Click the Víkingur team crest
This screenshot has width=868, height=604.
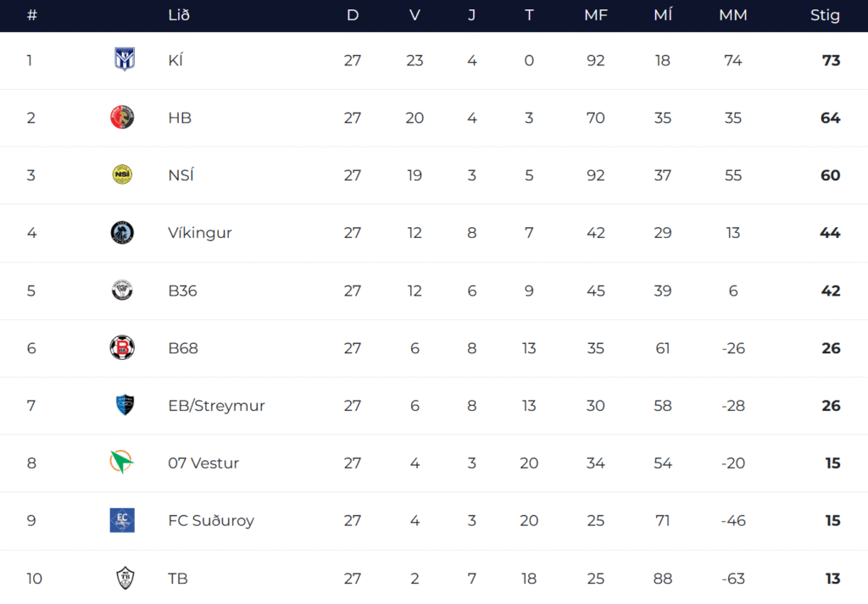(x=122, y=232)
